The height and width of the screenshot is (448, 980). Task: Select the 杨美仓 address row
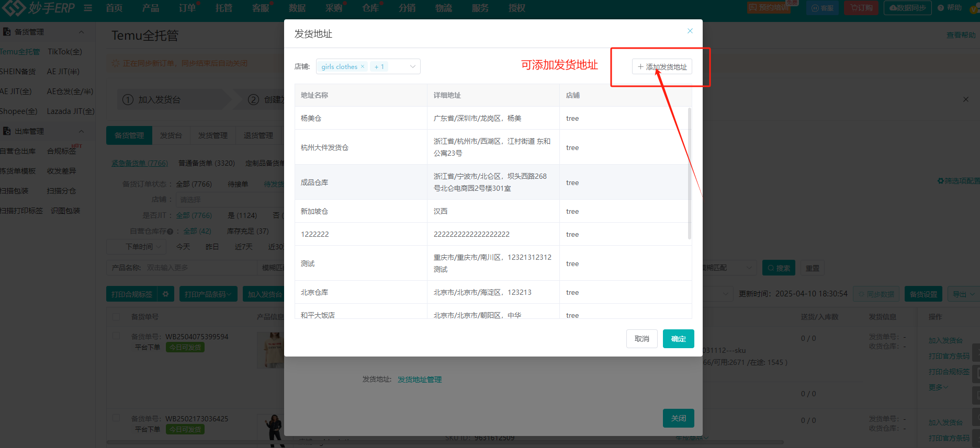[493, 118]
